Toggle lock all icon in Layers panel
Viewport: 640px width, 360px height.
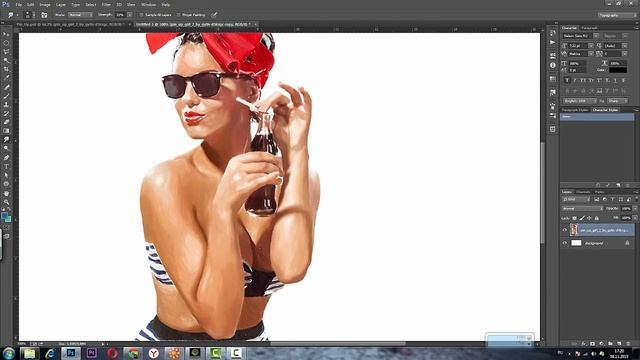[596, 218]
